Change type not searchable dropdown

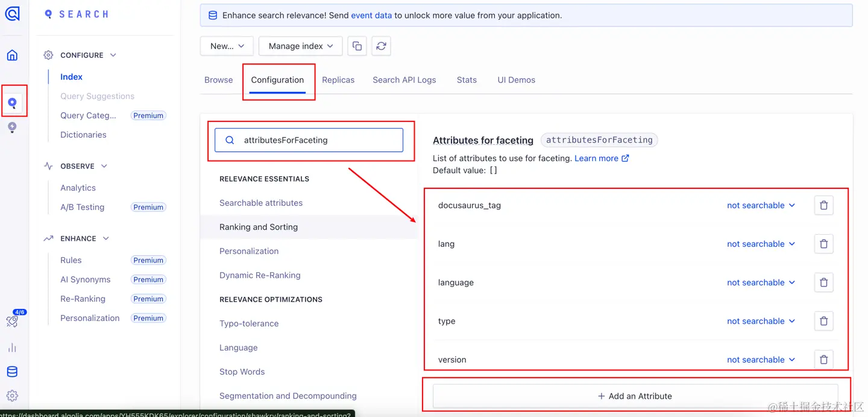point(761,321)
